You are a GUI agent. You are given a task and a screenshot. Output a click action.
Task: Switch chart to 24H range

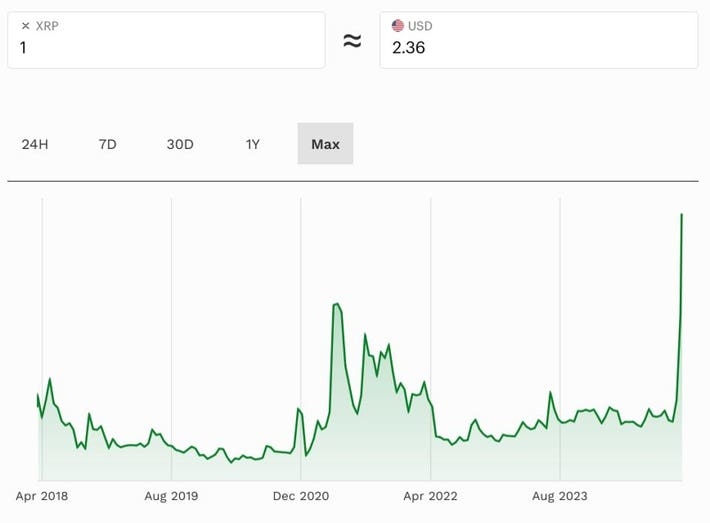click(35, 144)
